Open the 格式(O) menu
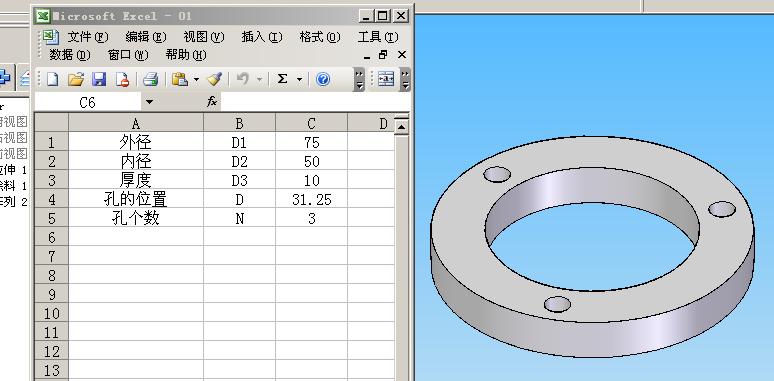The width and height of the screenshot is (774, 381). point(320,37)
